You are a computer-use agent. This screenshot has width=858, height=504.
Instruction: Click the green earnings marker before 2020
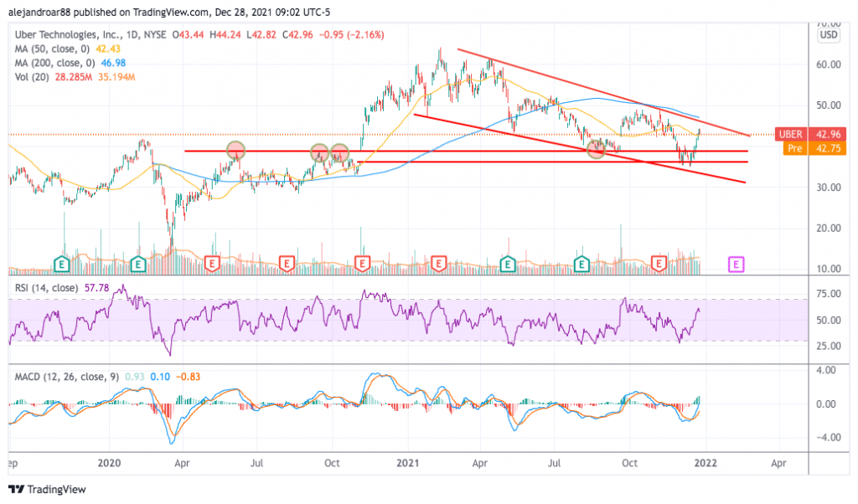[x=62, y=265]
